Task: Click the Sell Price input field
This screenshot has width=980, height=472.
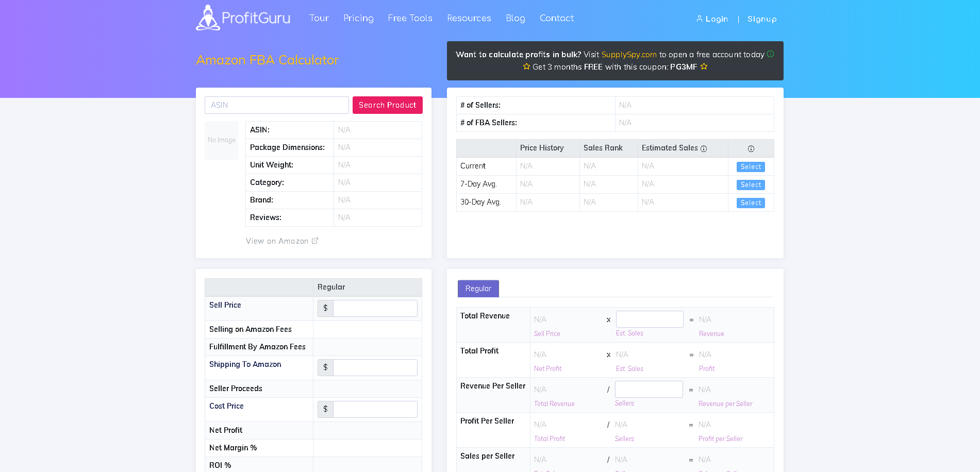Action: point(375,308)
